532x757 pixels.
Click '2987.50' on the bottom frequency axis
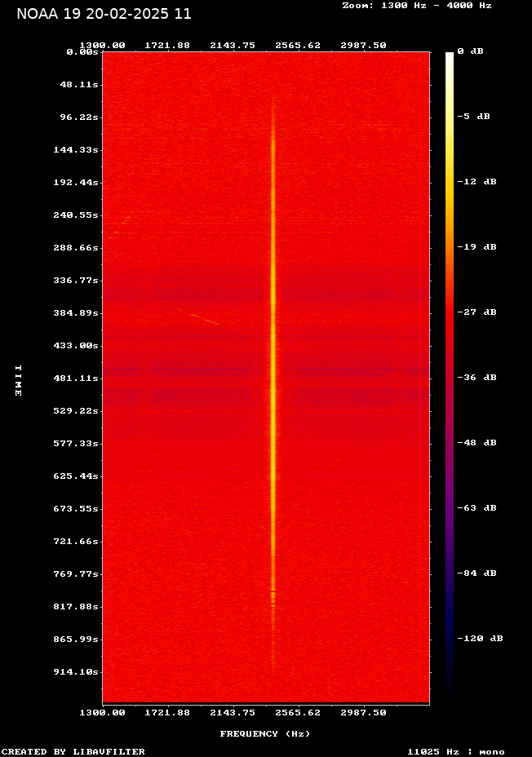pyautogui.click(x=364, y=713)
